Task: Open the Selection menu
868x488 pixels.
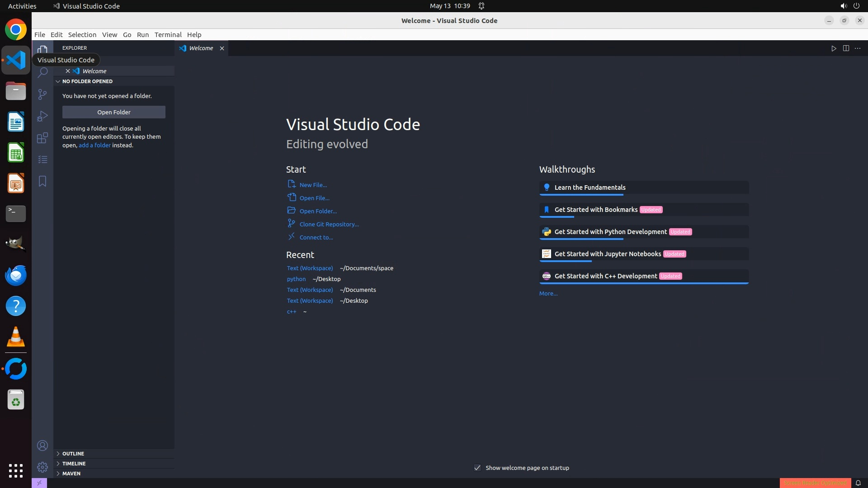Action: [82, 35]
